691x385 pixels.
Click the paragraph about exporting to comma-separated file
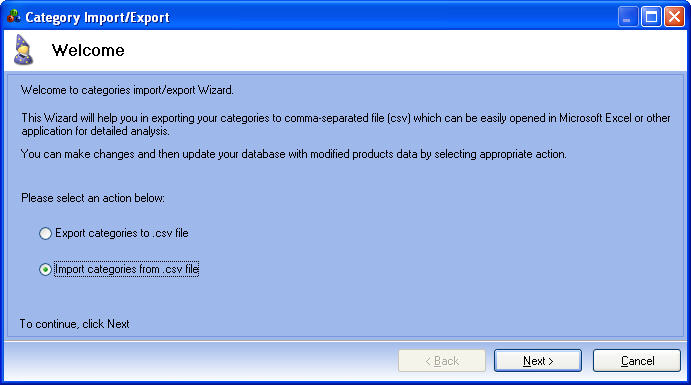pos(346,125)
